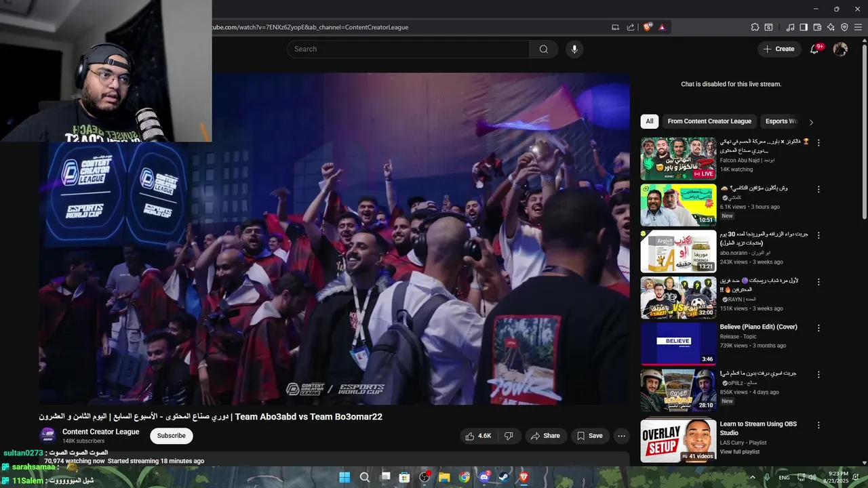The width and height of the screenshot is (868, 488).
Task: Open the RAYN 32:00 video thumbnail
Action: point(678,298)
